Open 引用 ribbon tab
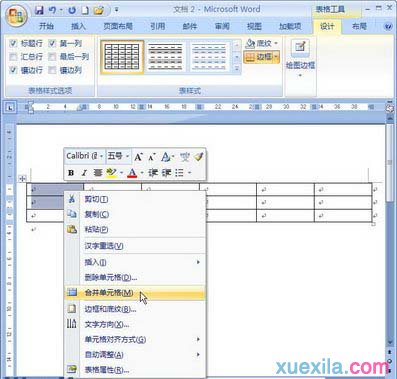 tap(158, 26)
